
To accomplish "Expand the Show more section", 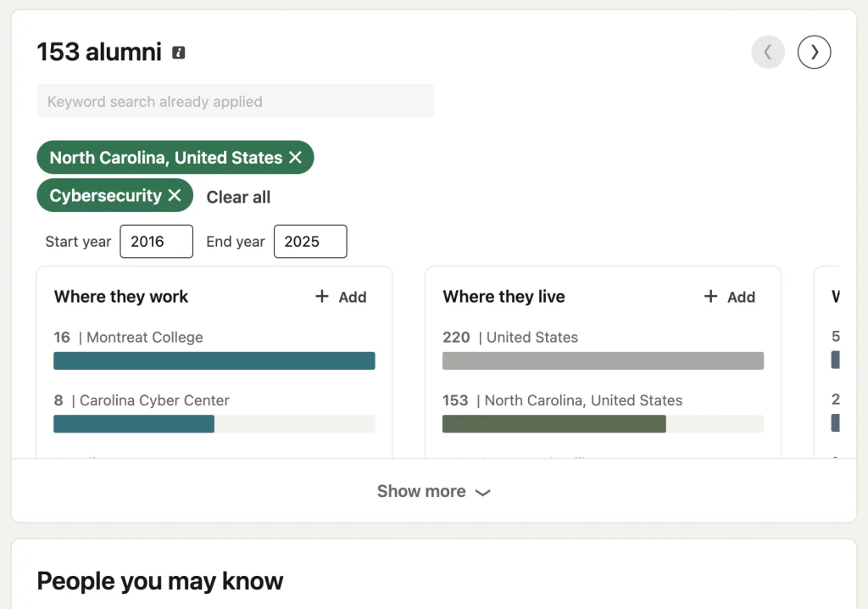I will click(434, 491).
